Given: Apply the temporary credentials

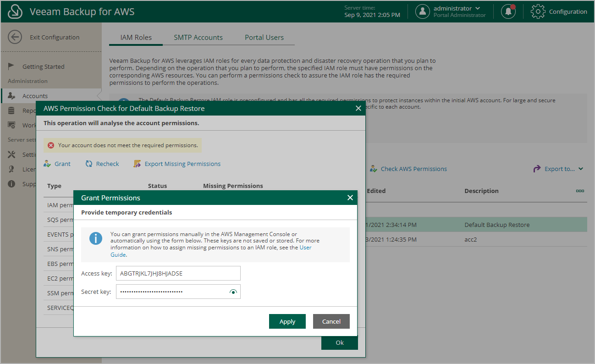Looking at the screenshot, I should tap(287, 321).
